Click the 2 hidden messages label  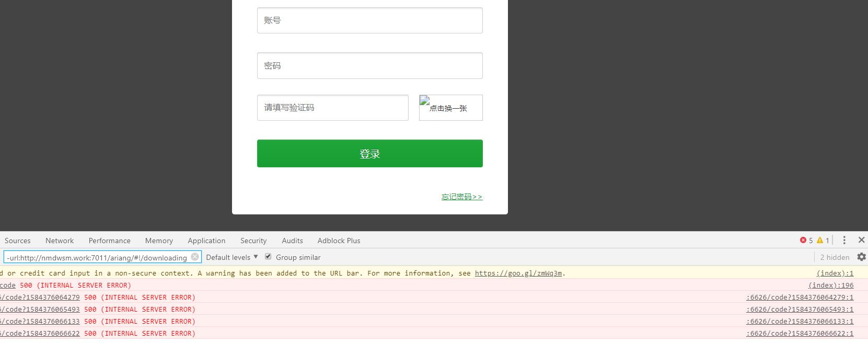[835, 257]
